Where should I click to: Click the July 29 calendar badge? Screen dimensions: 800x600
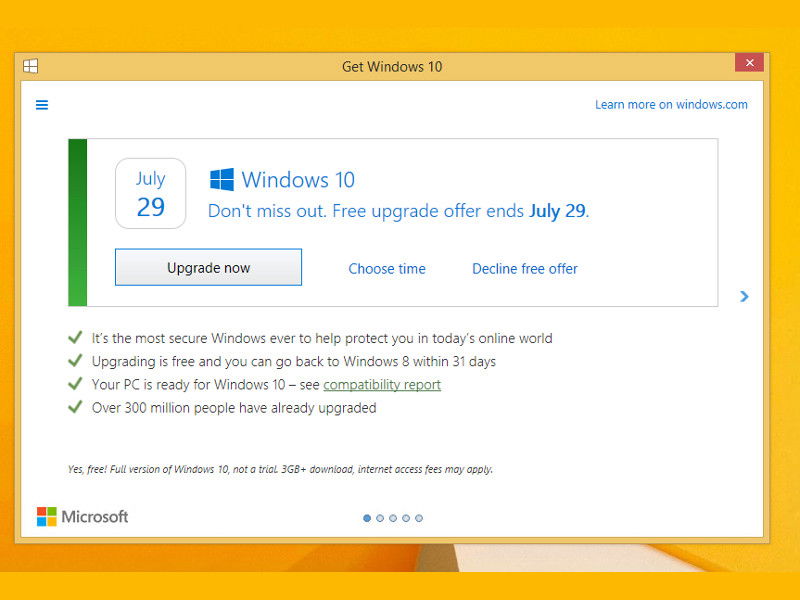click(x=151, y=193)
